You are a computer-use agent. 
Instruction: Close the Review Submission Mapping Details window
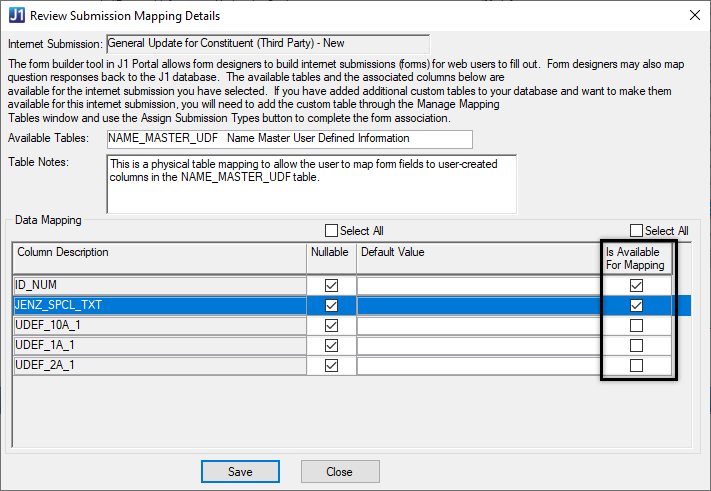(x=694, y=15)
